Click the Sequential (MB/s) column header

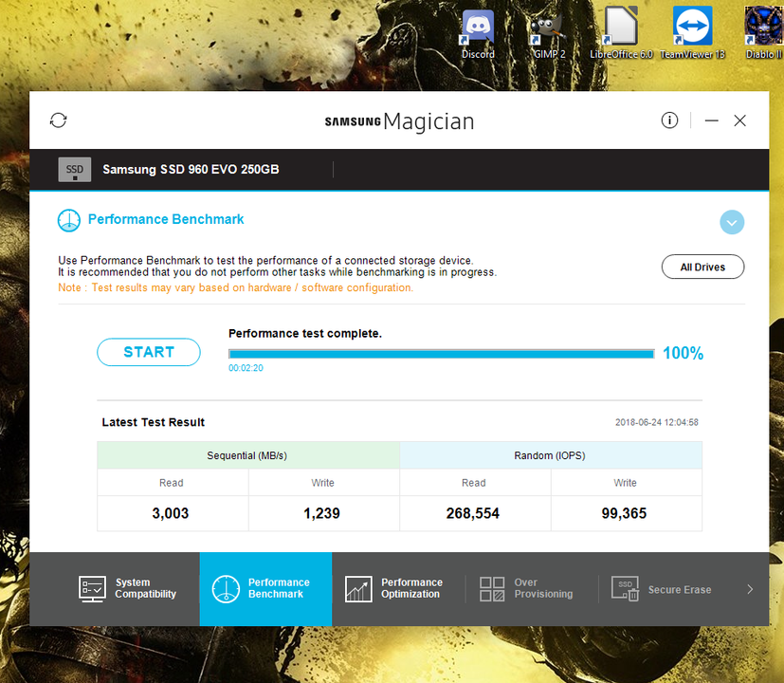point(248,455)
